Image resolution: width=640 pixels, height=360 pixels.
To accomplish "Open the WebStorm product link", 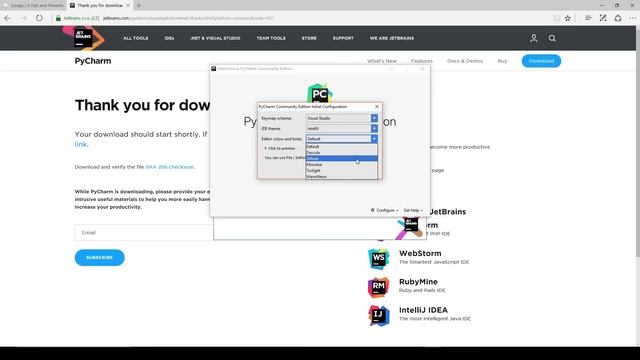I will click(420, 253).
